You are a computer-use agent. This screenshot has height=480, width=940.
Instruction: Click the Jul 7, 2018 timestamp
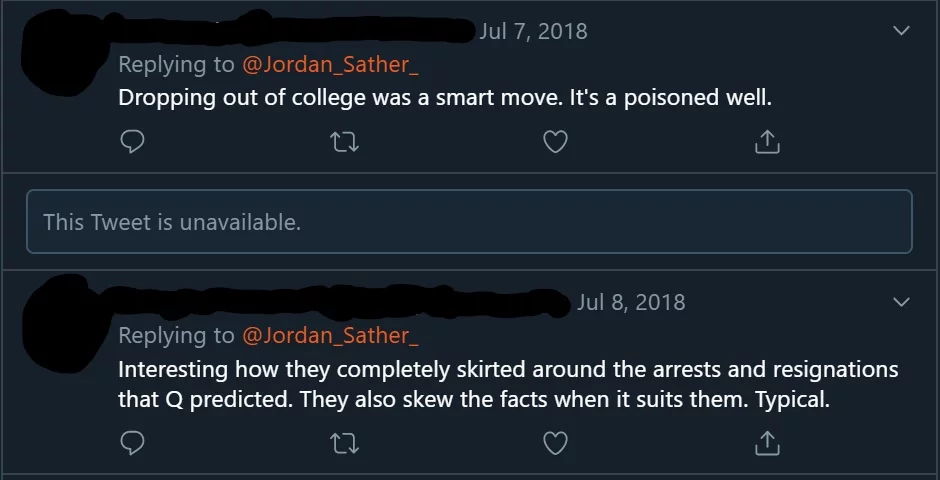533,31
